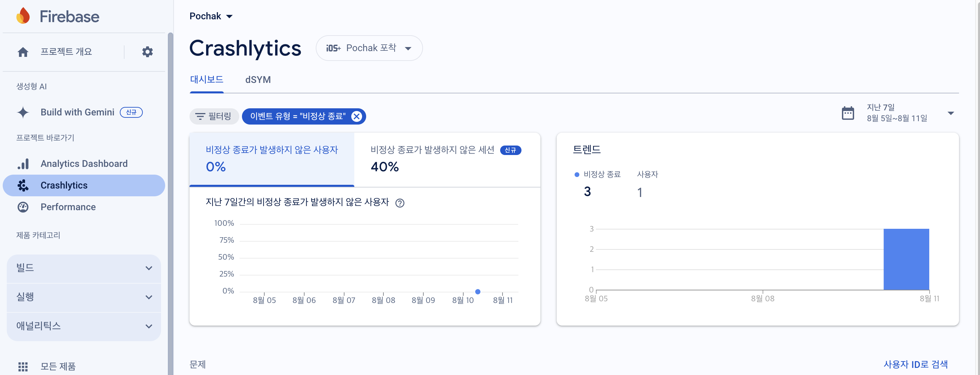This screenshot has width=980, height=375.
Task: Select the crash-free users 0% metric card
Action: pos(272,159)
